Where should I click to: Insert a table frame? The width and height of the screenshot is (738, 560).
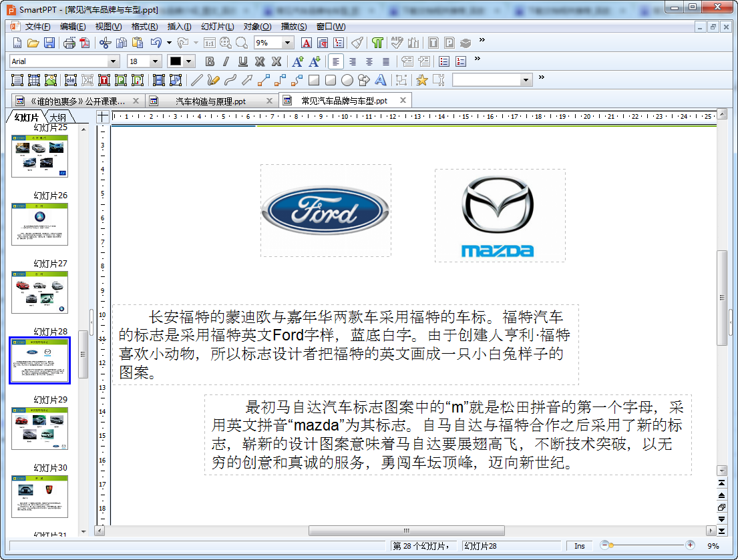pos(34,80)
